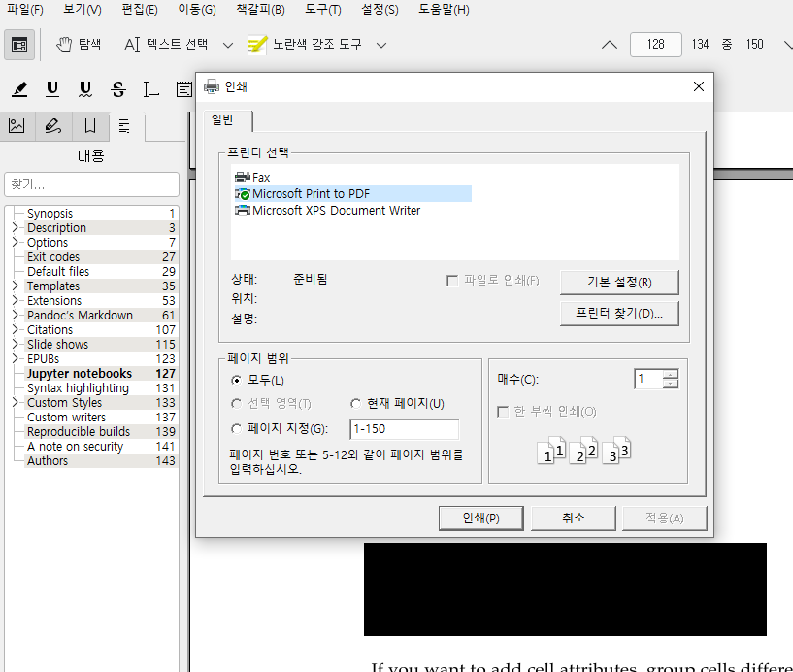793x672 pixels.
Task: Toggle the sidebar panel icon
Action: pyautogui.click(x=19, y=45)
